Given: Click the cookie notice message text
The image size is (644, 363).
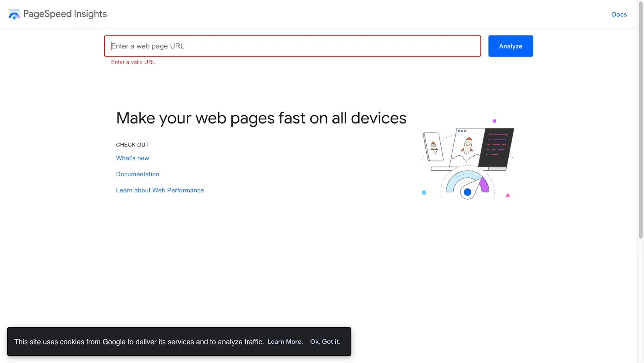Looking at the screenshot, I should [x=139, y=342].
